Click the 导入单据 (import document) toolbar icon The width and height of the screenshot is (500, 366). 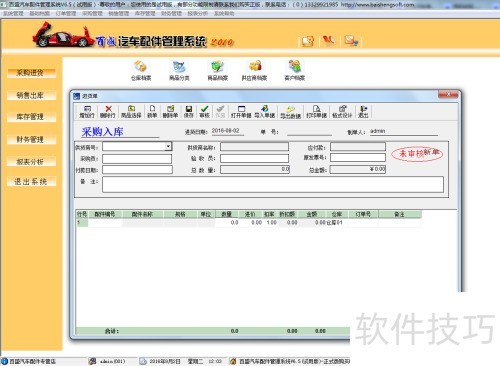(265, 111)
